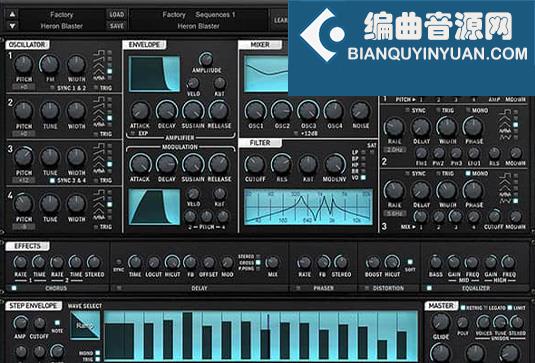The height and width of the screenshot is (363, 535).
Task: Toggle oscillator 4 TRIG checkbox
Action: [96, 227]
